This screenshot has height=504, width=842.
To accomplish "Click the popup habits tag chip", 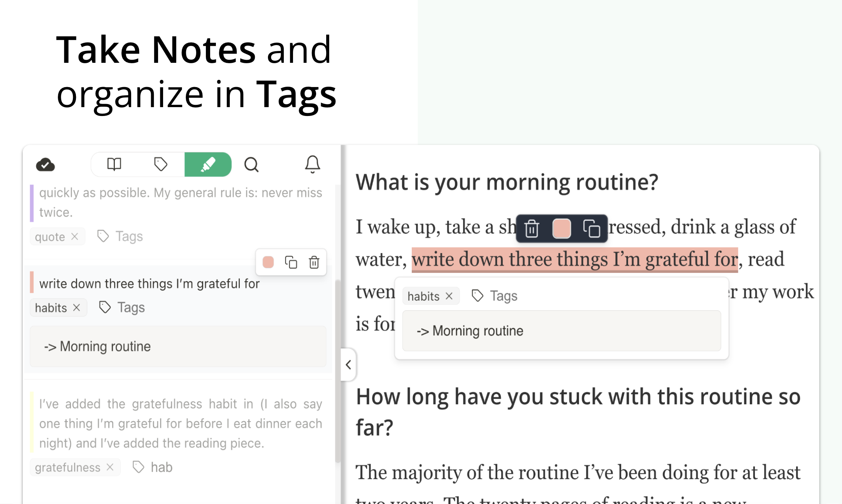I will (431, 296).
